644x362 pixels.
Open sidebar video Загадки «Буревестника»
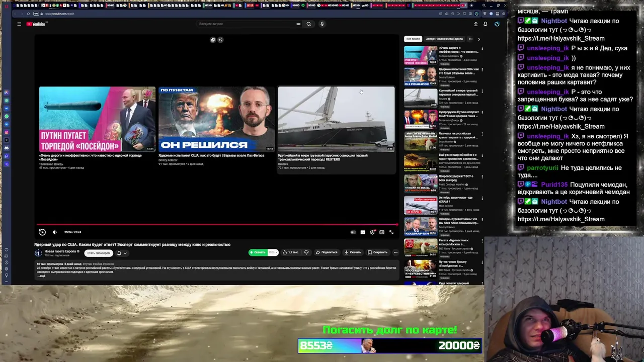coord(421,226)
